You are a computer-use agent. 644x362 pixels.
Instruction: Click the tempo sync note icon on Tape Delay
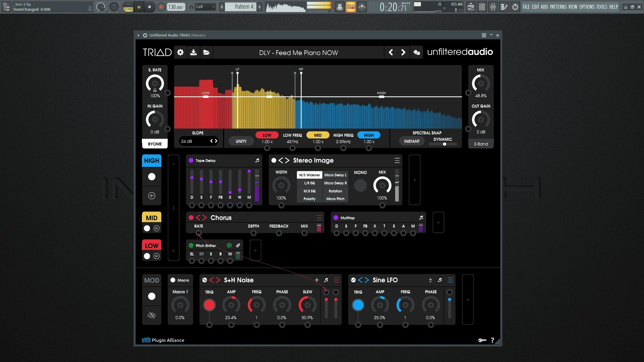[x=257, y=161]
